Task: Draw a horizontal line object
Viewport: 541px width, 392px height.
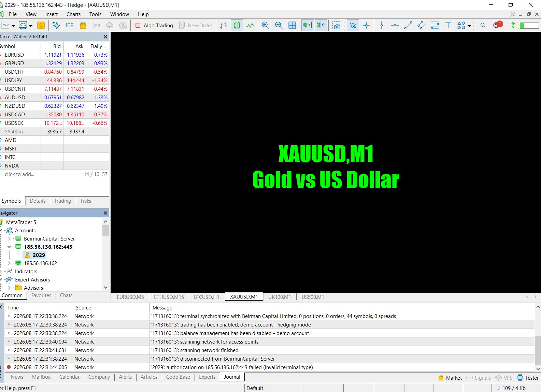Action: pos(395,25)
